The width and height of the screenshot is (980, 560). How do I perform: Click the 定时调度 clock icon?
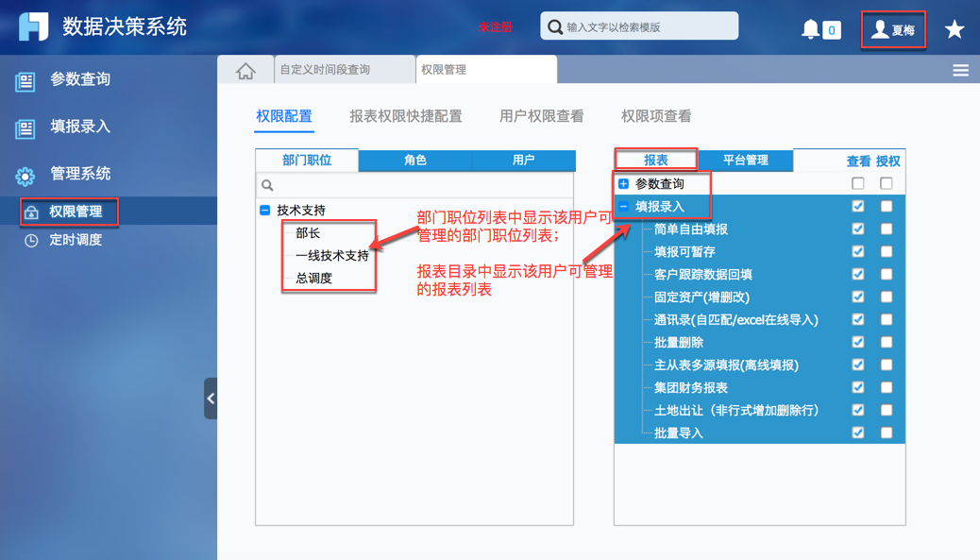[31, 241]
